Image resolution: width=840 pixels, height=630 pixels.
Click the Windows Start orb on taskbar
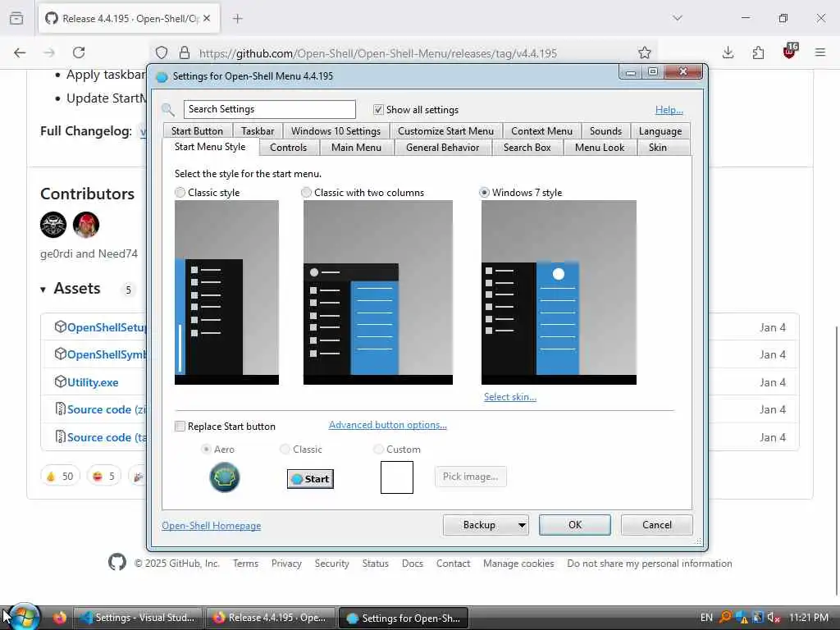[24, 617]
